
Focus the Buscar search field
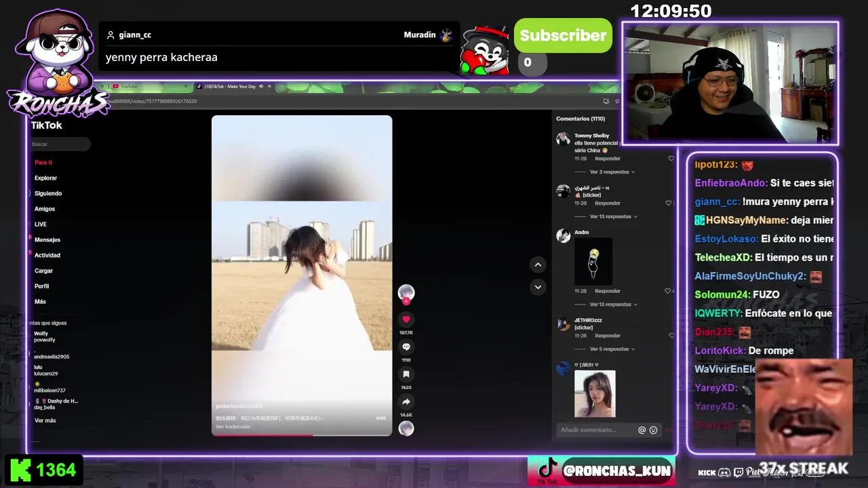click(60, 144)
